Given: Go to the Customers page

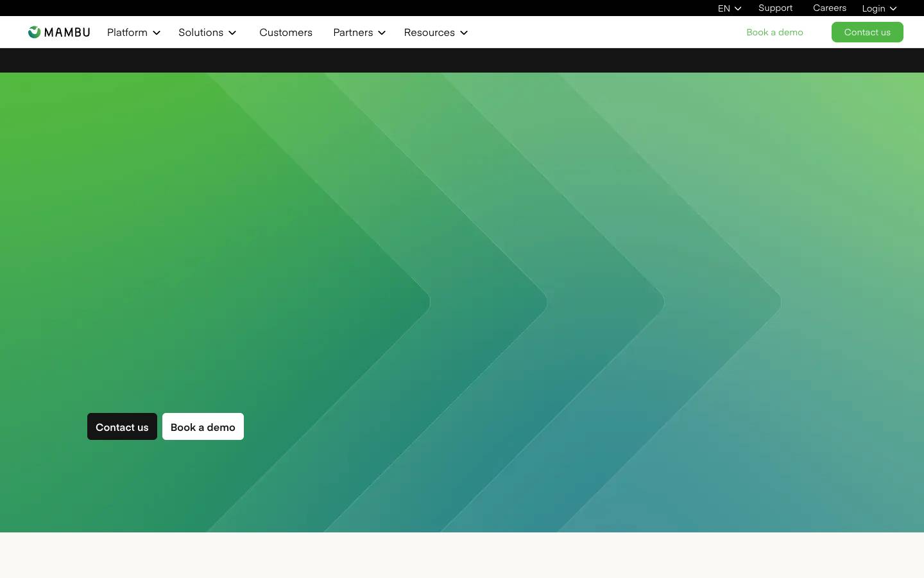Looking at the screenshot, I should tap(286, 32).
